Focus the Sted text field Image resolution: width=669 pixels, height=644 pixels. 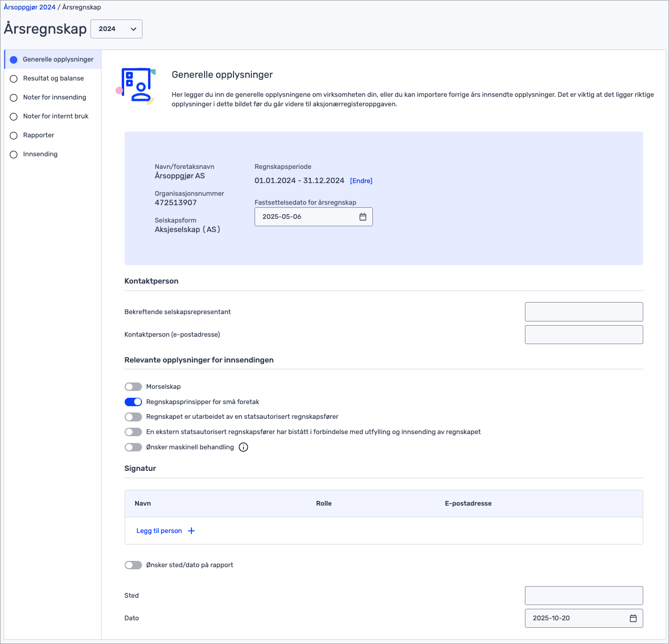(x=583, y=596)
